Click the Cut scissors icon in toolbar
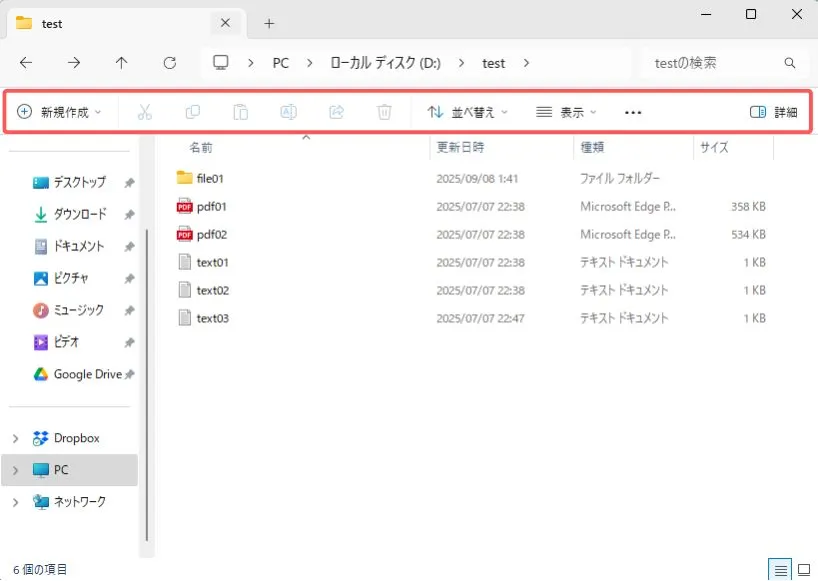This screenshot has height=581, width=818. (x=145, y=112)
